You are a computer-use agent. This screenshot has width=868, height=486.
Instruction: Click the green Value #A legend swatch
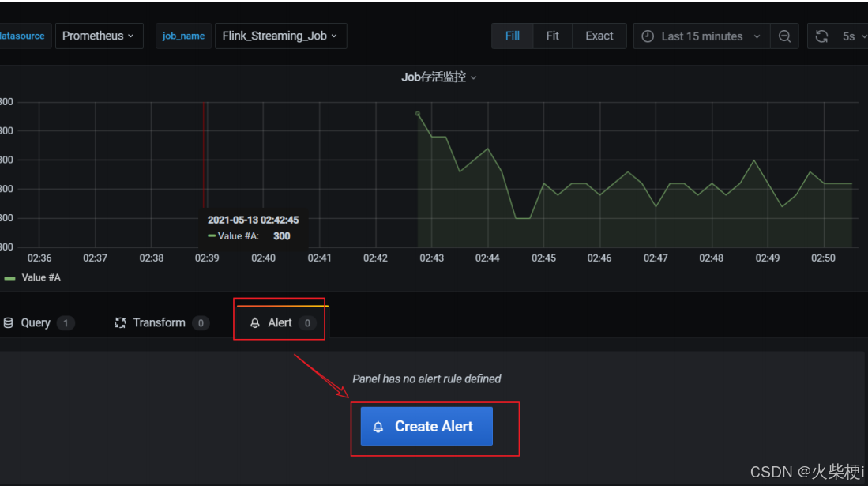coord(10,277)
